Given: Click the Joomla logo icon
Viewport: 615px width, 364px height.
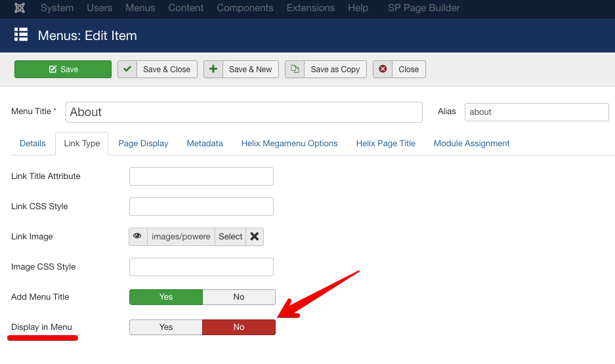Looking at the screenshot, I should (20, 8).
